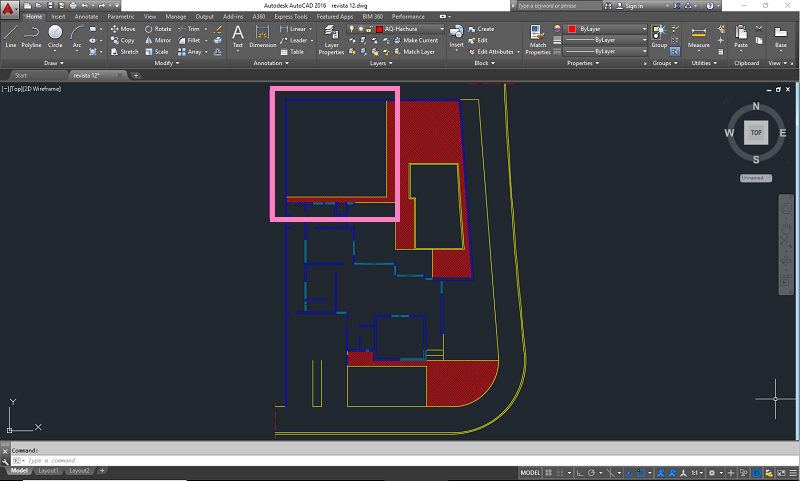Switch to the Parametric tab
The width and height of the screenshot is (800, 481).
[x=121, y=17]
